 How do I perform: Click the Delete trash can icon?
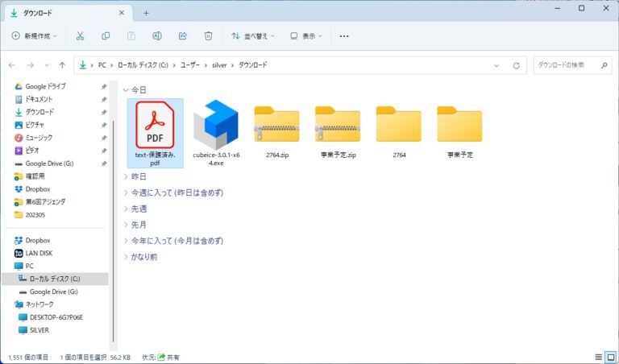208,35
